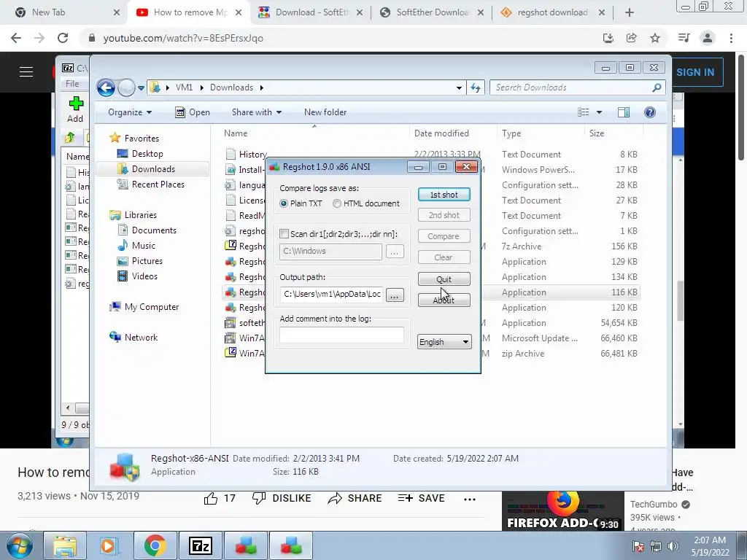This screenshot has height=560, width=747.
Task: Click the 7z Archive type cell
Action: (521, 246)
